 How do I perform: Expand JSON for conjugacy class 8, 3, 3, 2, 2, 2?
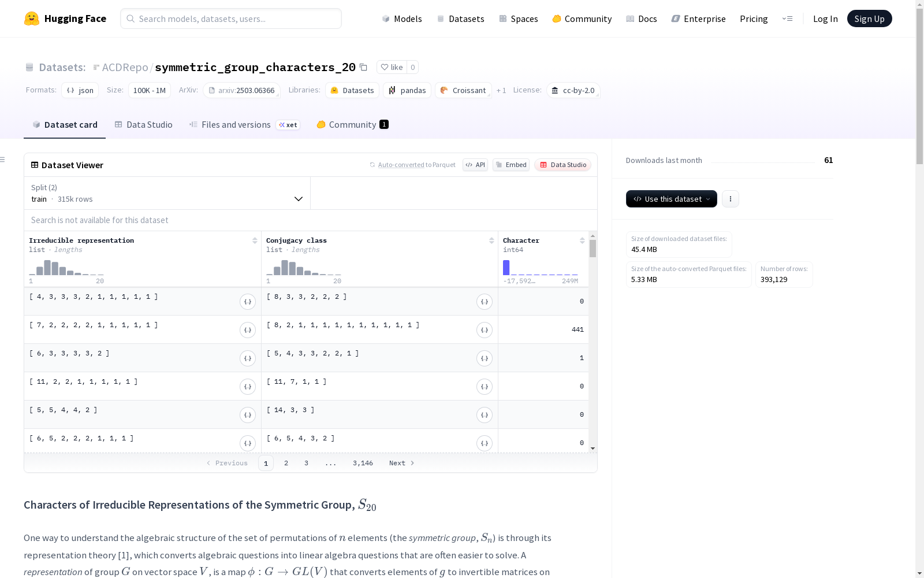(485, 302)
